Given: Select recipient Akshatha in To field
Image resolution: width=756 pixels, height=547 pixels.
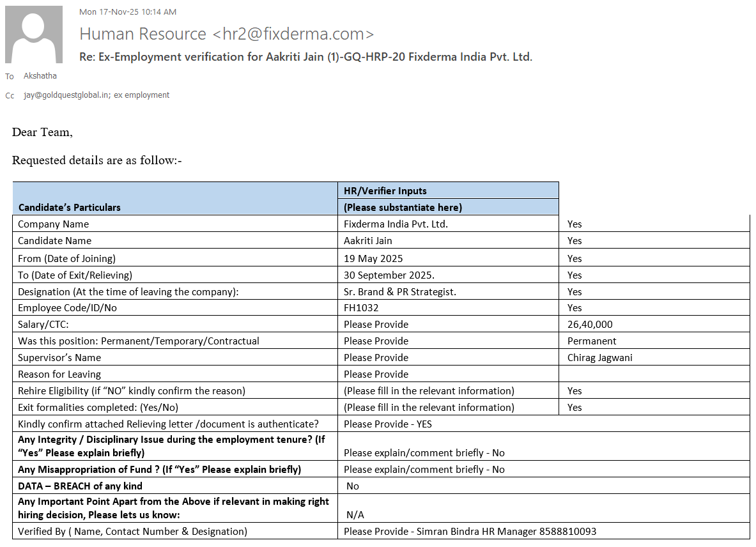Looking at the screenshot, I should [40, 75].
